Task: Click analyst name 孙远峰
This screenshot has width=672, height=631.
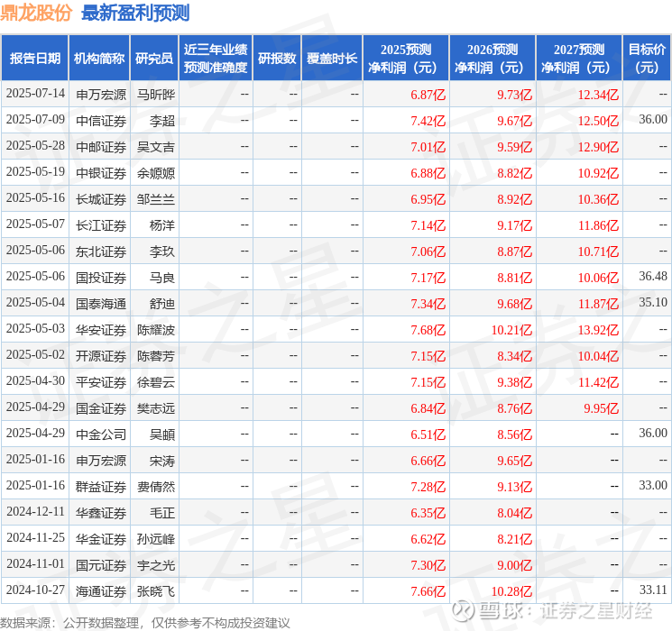Action: [x=156, y=539]
